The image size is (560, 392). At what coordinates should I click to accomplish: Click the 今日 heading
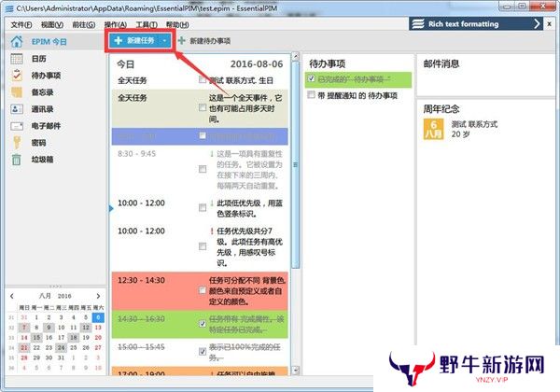click(x=125, y=64)
